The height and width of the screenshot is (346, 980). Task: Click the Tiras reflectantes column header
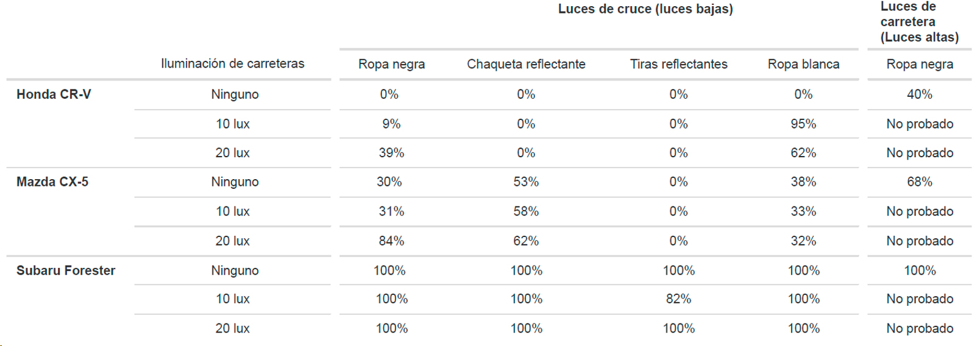tap(678, 64)
